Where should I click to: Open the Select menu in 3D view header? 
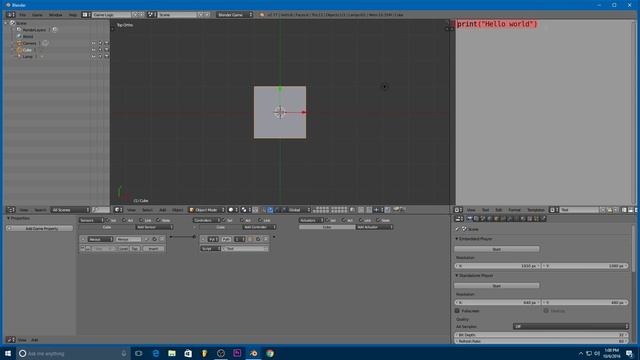[147, 210]
